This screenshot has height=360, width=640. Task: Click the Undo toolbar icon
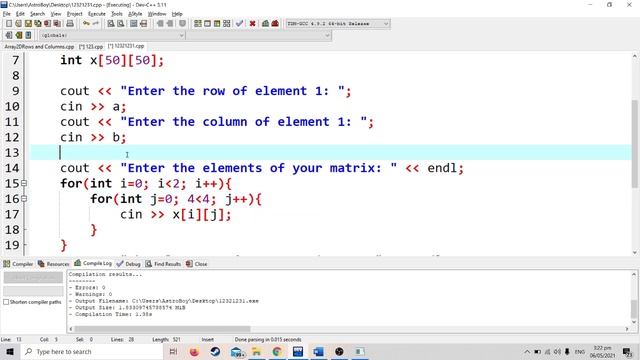86,24
